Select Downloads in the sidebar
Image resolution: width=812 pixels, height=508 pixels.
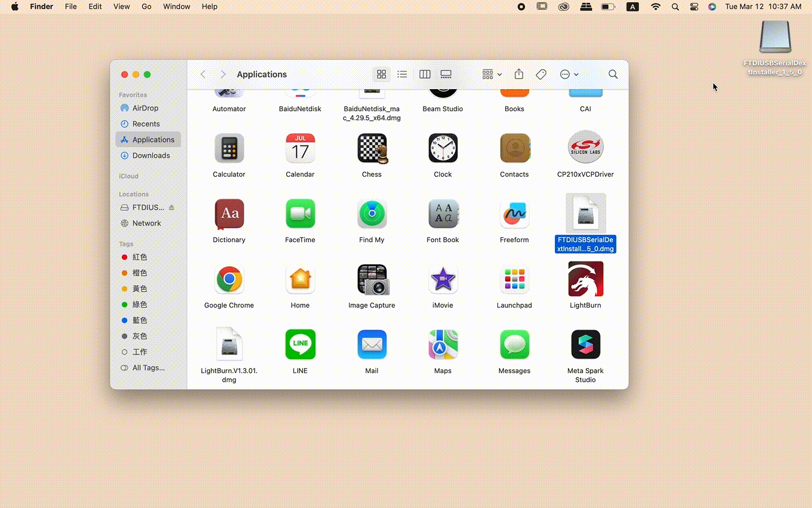(151, 156)
